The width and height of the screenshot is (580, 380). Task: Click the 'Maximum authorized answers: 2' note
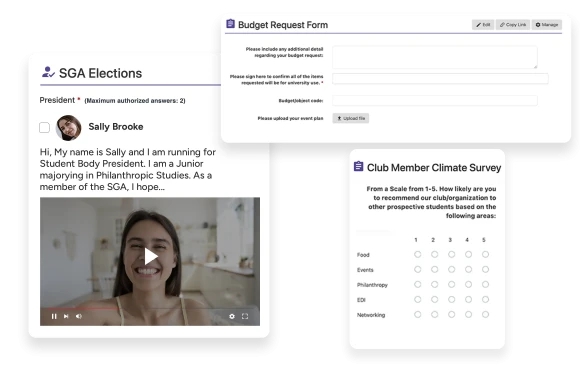pos(135,101)
